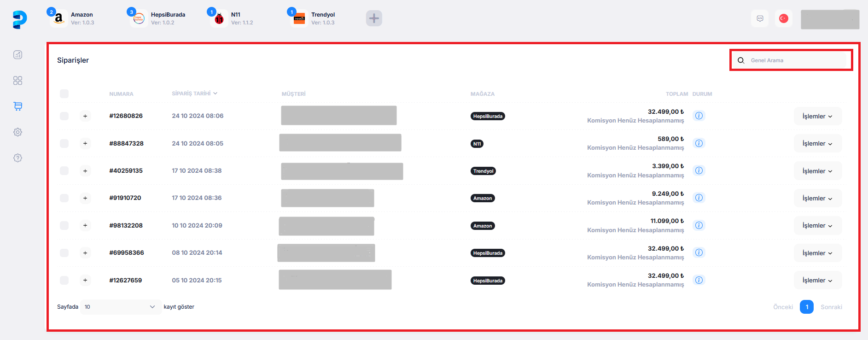The image size is (868, 340).
Task: Open the orders cart icon in sidebar
Action: 17,106
